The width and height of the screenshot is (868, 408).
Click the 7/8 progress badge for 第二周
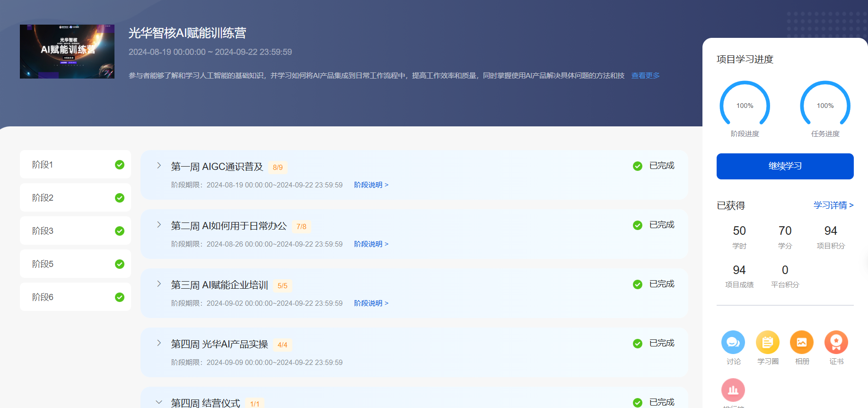(x=301, y=227)
